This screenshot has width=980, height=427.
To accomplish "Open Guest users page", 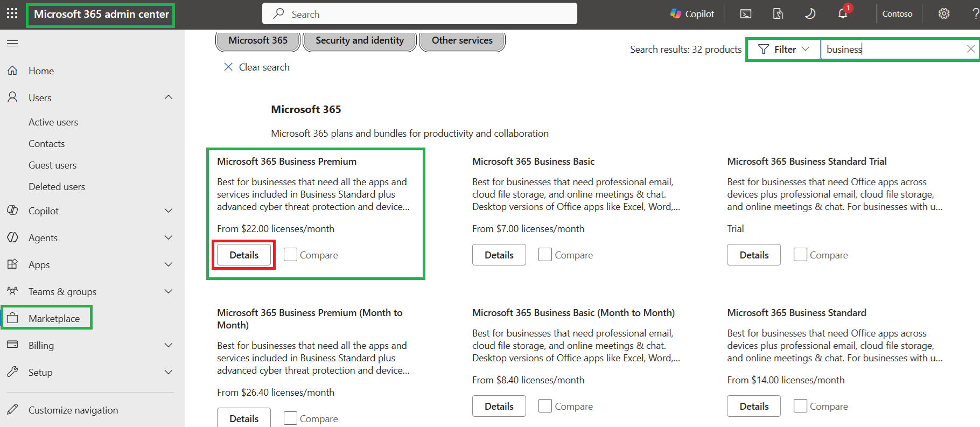I will tap(53, 165).
